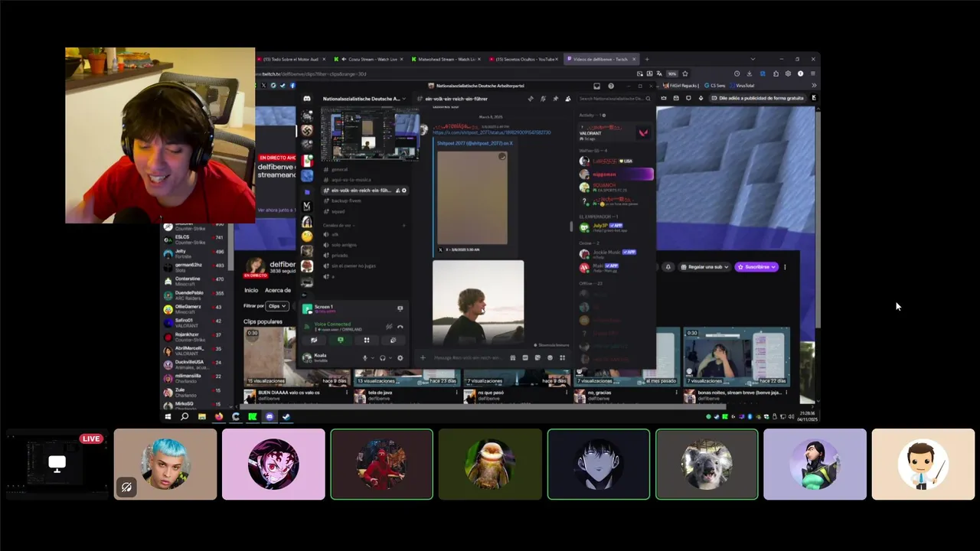Open File Explorer from the taskbar
The image size is (980, 551).
[x=202, y=417]
